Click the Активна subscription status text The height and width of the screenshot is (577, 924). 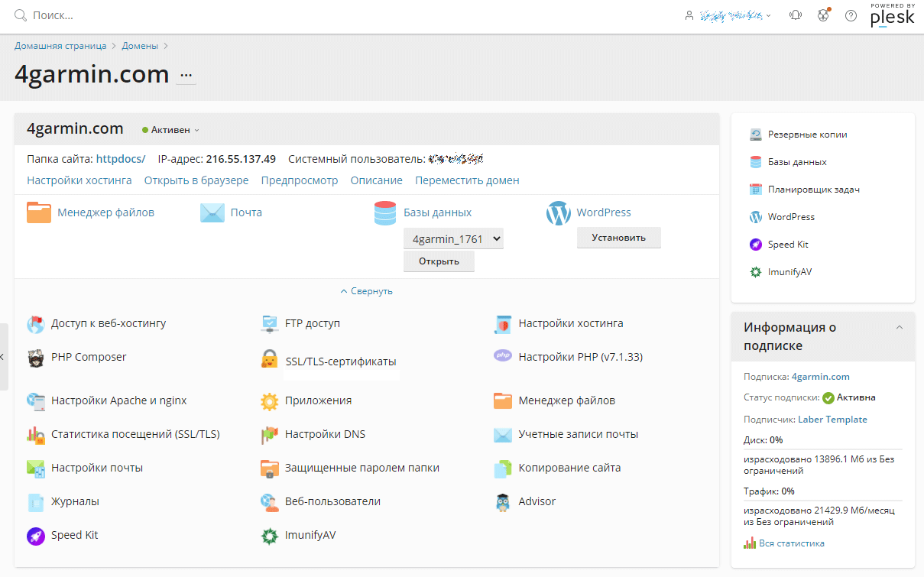coord(856,397)
